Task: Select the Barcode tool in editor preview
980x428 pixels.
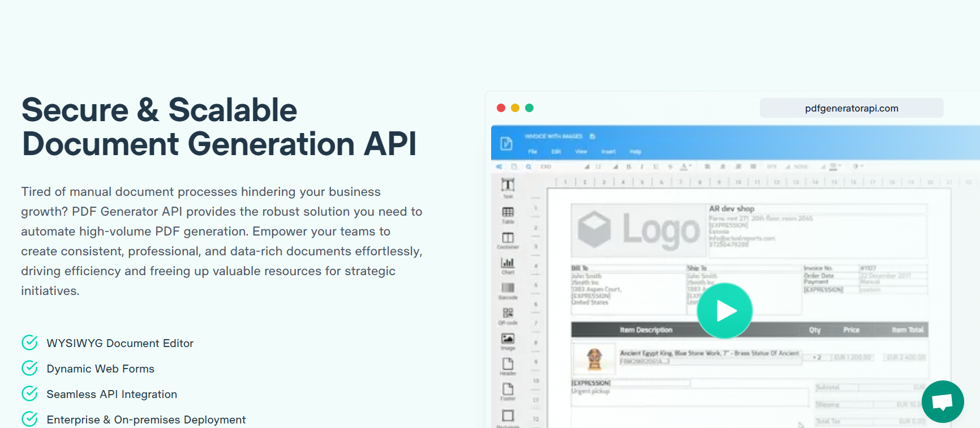Action: (x=508, y=290)
